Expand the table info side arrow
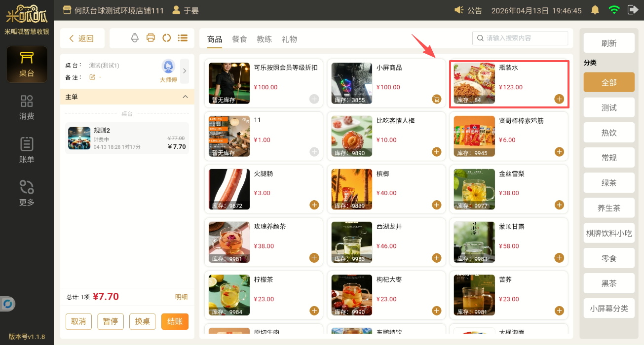This screenshot has height=345, width=644. [185, 70]
